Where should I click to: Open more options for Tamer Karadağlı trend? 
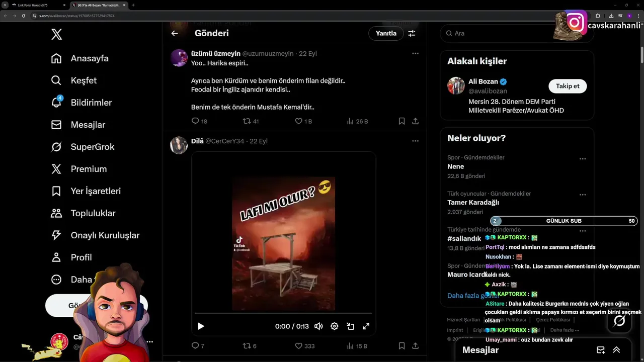[x=583, y=195]
